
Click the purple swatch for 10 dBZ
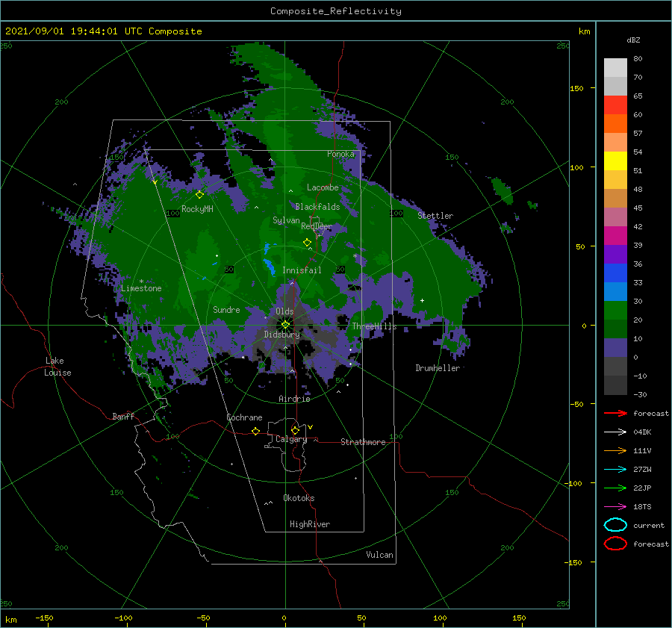click(x=615, y=348)
